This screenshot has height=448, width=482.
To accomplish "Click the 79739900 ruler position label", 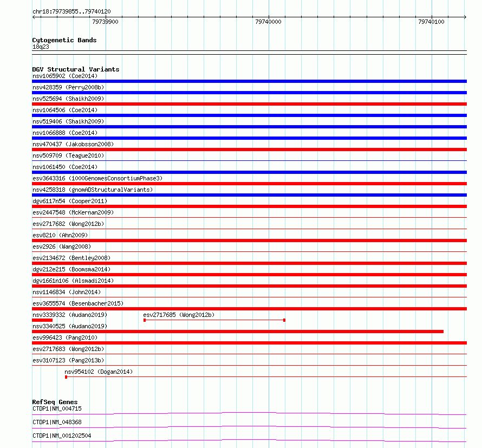I will 105,22.
